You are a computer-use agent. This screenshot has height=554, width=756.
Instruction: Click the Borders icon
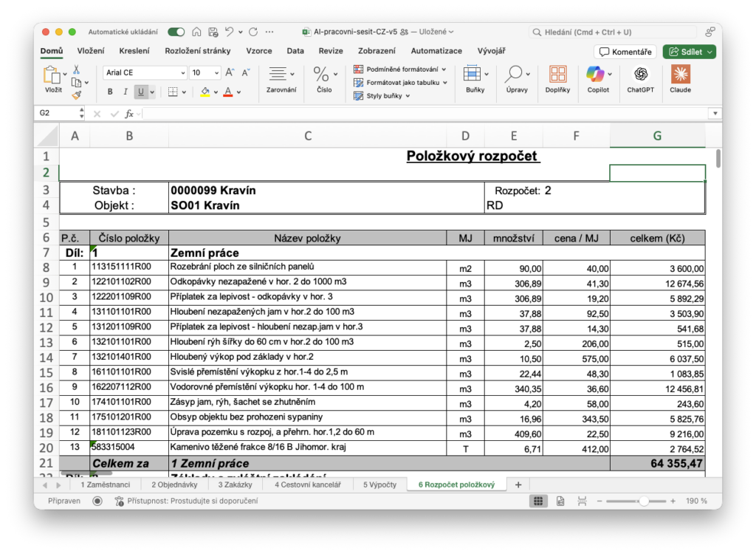tap(173, 92)
